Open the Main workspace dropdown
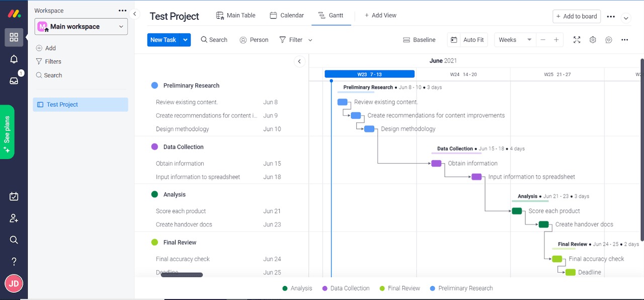This screenshot has width=644, height=300. click(x=81, y=27)
